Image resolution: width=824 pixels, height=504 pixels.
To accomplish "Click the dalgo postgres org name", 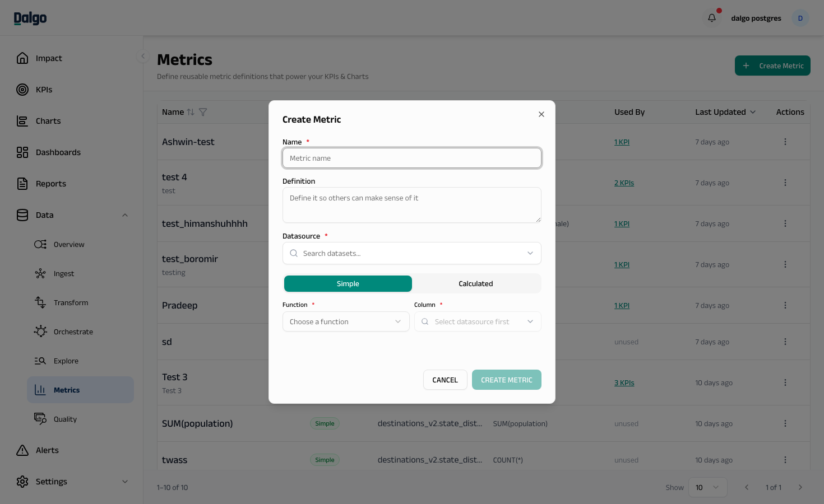I will [x=756, y=18].
